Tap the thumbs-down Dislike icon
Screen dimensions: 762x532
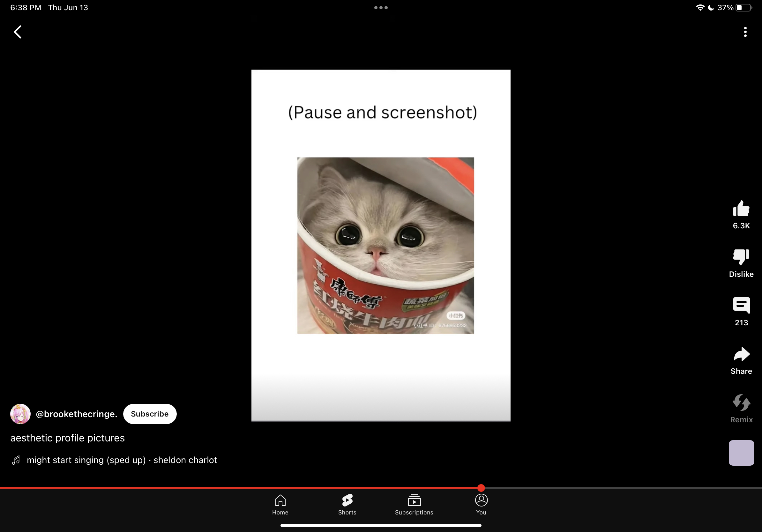[741, 257]
